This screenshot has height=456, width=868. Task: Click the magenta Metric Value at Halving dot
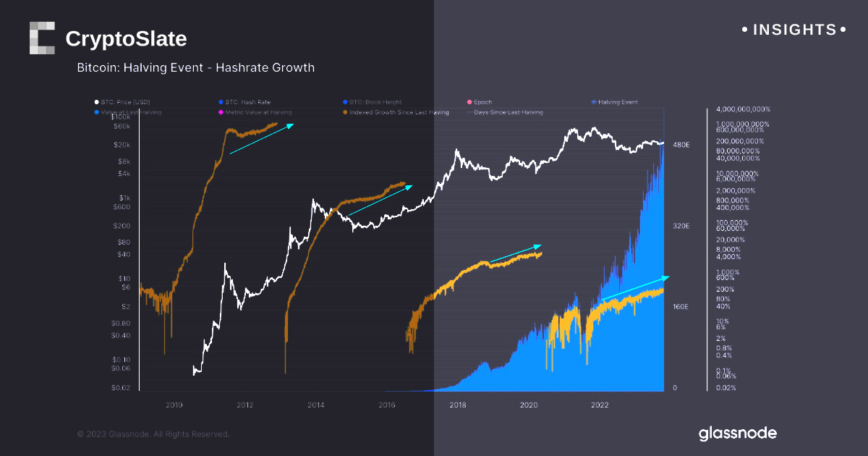[x=220, y=113]
